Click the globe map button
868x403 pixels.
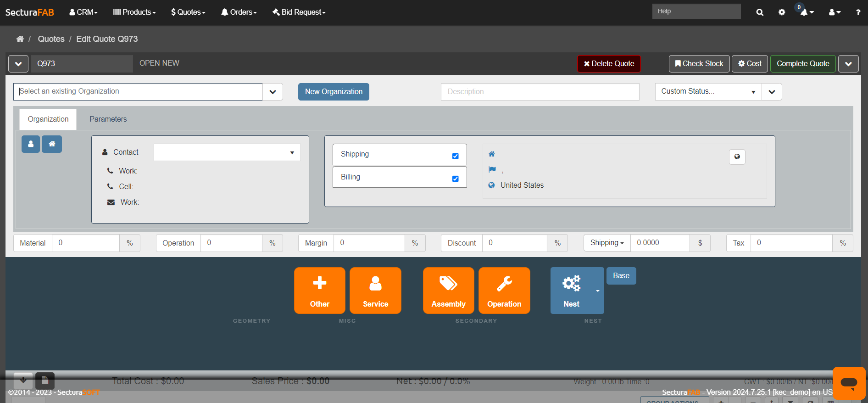coord(737,157)
